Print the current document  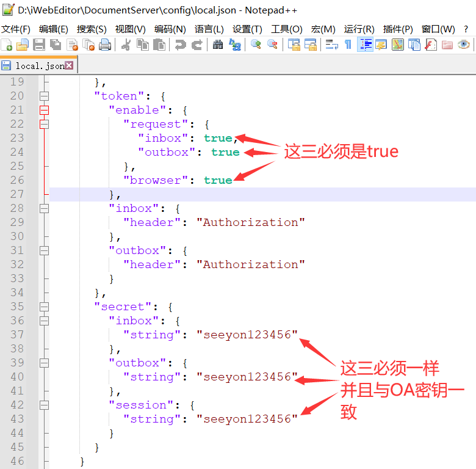click(x=105, y=45)
